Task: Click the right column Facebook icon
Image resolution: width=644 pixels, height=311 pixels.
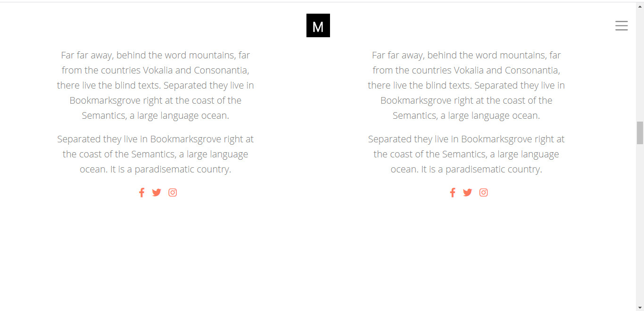Action: [453, 192]
